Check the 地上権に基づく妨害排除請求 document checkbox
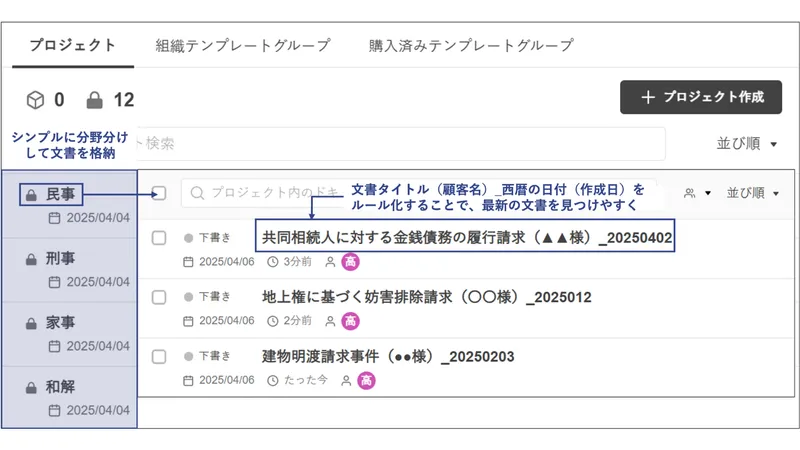Viewport: 800px width, 450px height. (159, 297)
